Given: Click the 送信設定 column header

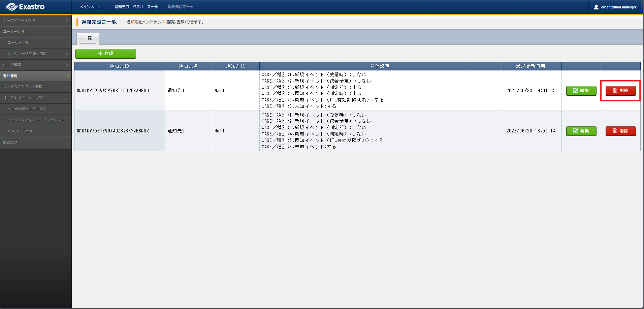Looking at the screenshot, I should [380, 66].
